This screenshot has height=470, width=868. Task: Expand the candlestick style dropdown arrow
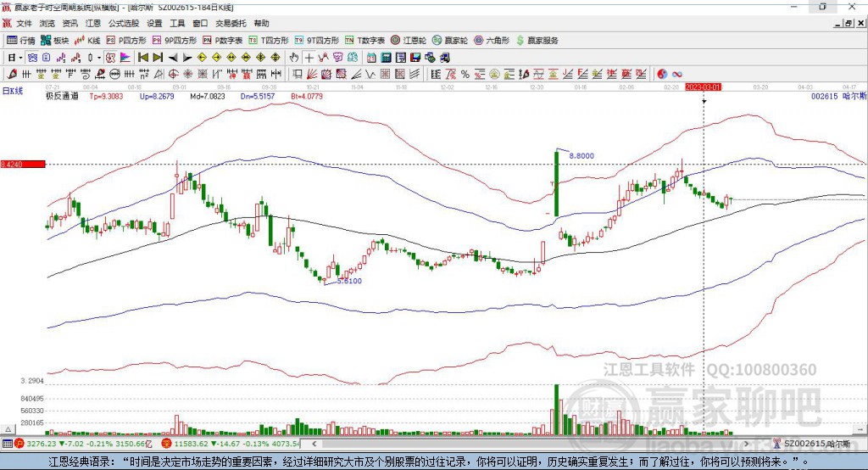pos(99,58)
